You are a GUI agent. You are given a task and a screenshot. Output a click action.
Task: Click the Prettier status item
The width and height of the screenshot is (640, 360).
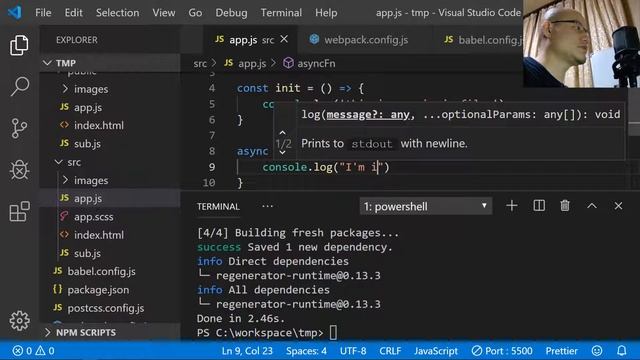pos(561,351)
